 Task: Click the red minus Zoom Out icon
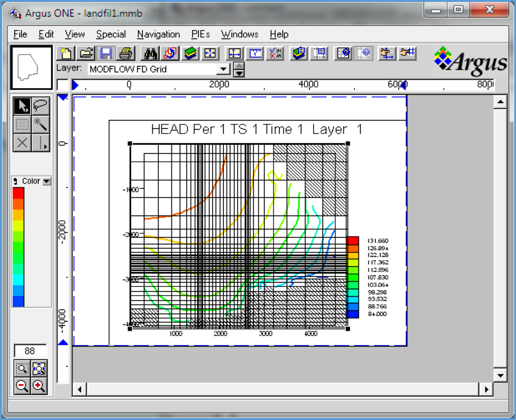(22, 386)
